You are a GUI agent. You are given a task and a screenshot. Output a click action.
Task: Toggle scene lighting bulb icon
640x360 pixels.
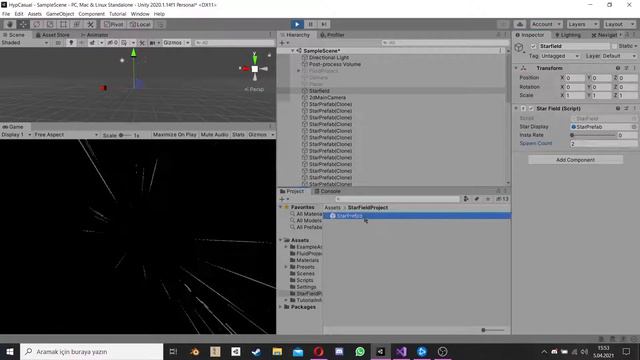point(71,42)
